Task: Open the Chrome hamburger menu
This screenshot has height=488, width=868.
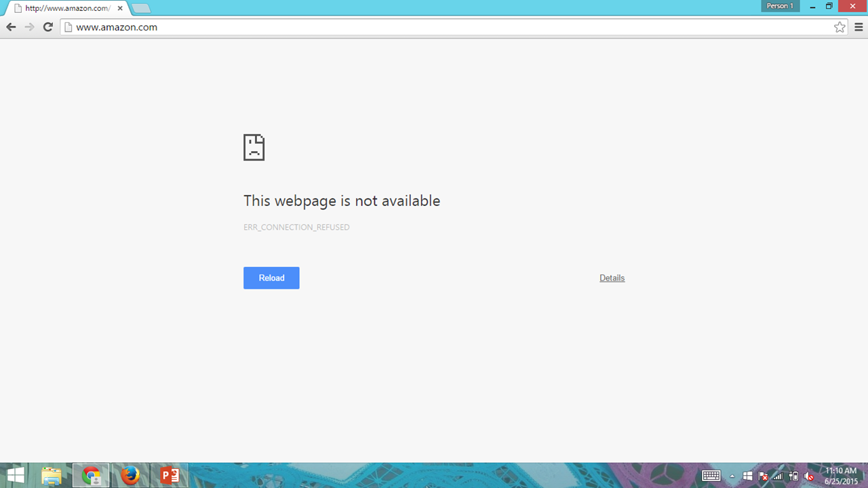Action: coord(859,27)
